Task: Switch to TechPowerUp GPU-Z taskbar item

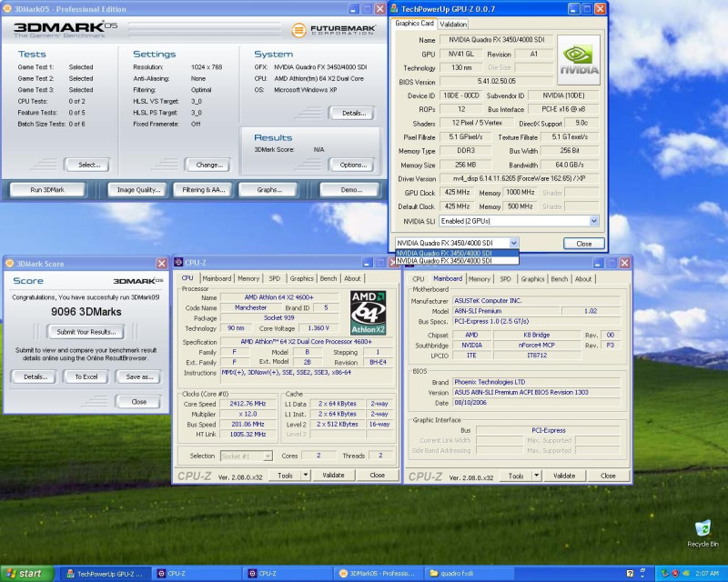Action: coord(106,574)
